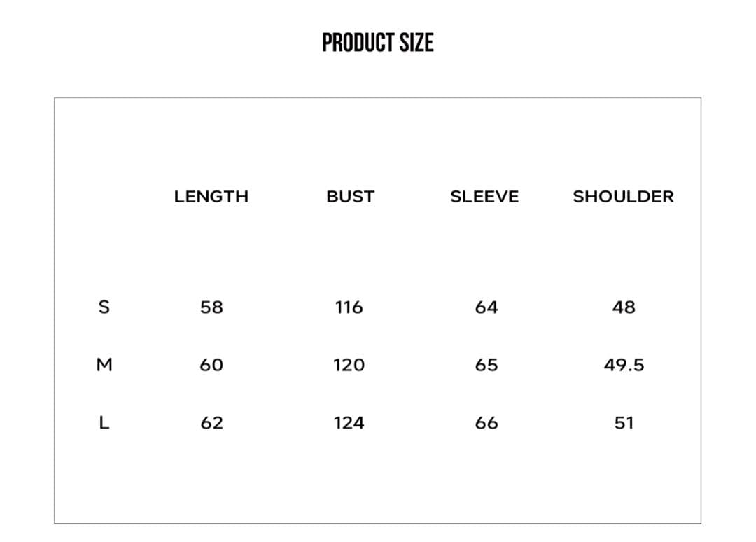Select the LENGTH column header
Screen dimensions: 756x542
pos(211,197)
